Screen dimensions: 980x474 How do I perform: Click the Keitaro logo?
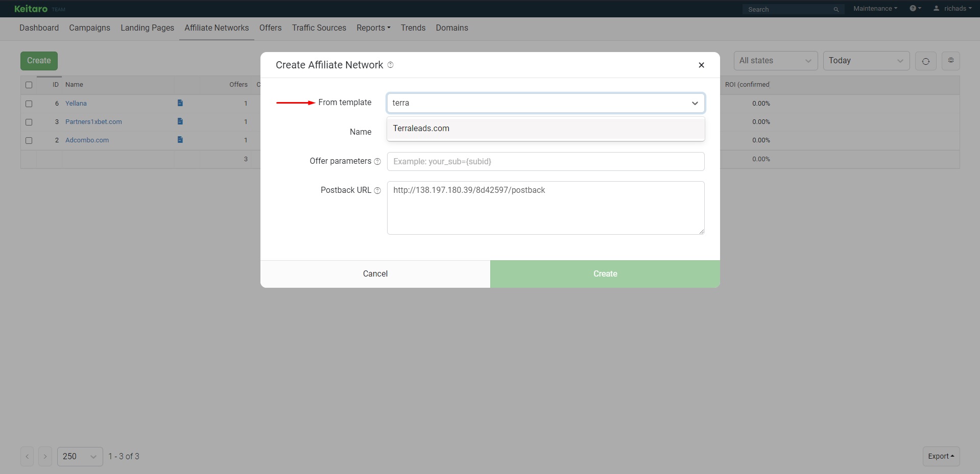pyautogui.click(x=31, y=9)
